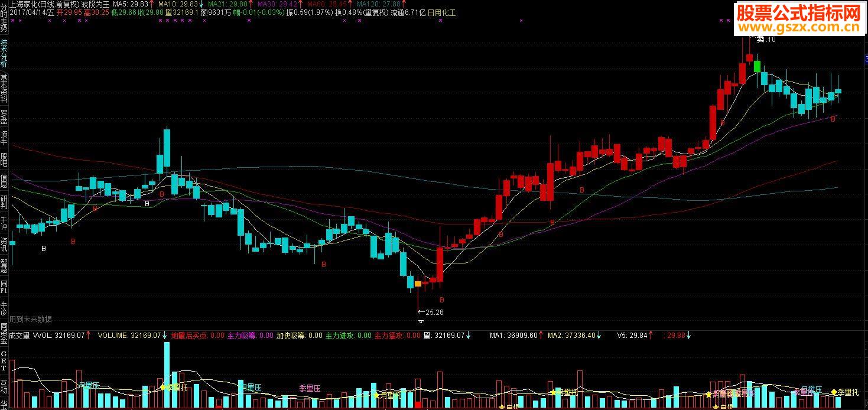The width and height of the screenshot is (868, 410).
Task: Click the turnover amount 额9631万
Action: click(216, 12)
